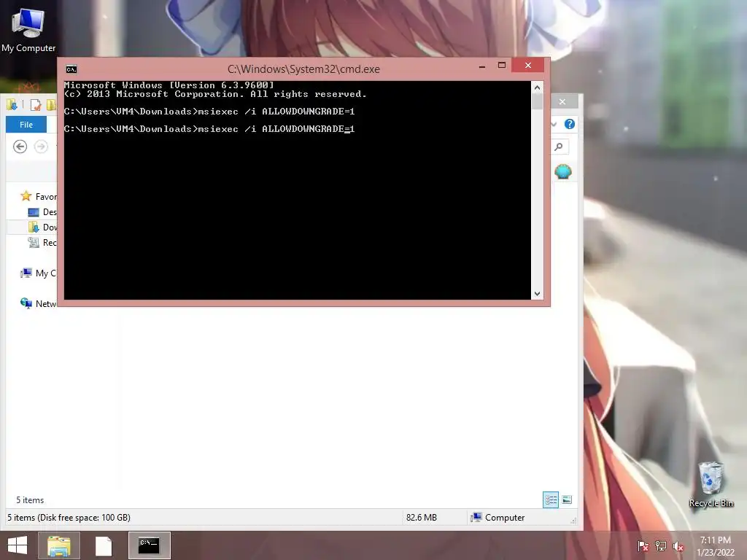Select the Recycle Bin desktop icon

711,485
